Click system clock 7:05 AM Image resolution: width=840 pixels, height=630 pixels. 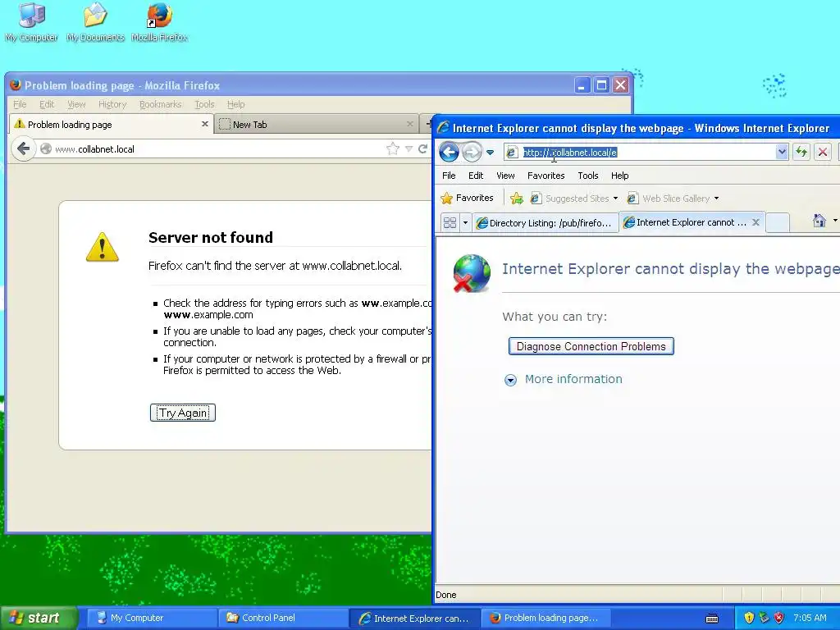click(x=810, y=618)
